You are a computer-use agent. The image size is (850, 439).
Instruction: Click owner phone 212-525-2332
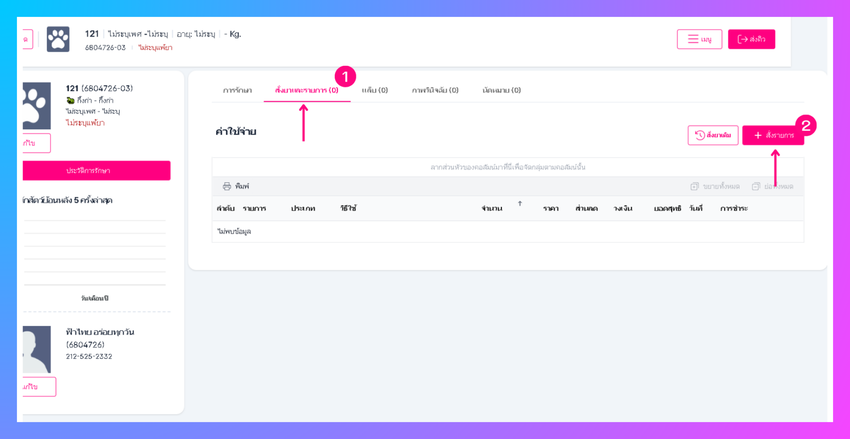(89, 357)
